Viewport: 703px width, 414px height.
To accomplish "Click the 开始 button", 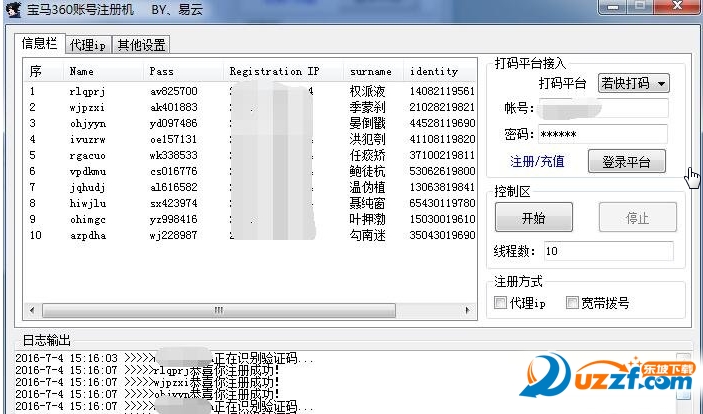I will (534, 218).
